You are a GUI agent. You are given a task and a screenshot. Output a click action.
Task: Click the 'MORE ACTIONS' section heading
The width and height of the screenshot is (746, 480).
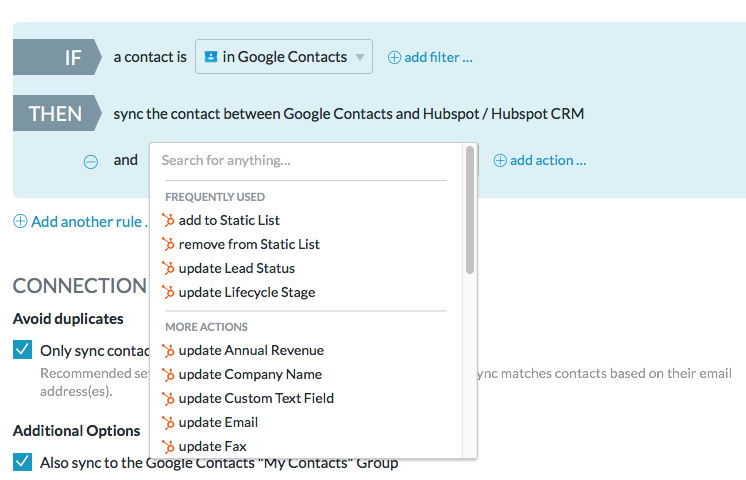coord(206,327)
